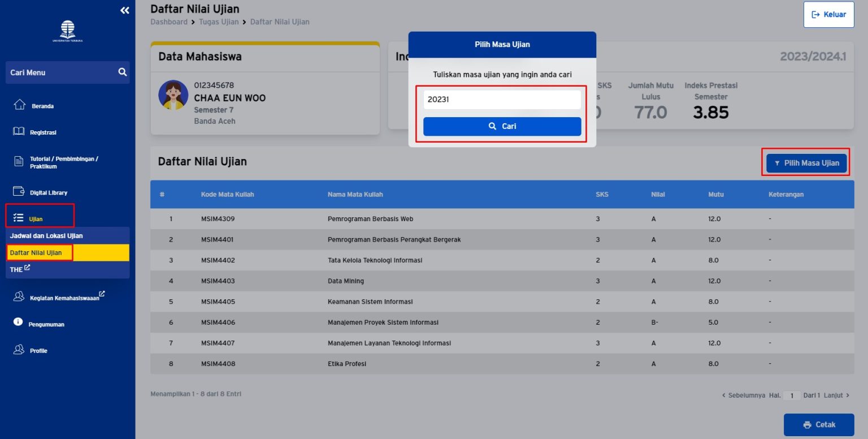Screen dimensions: 868x439
Task: Click the masa ujian input field
Action: (502, 100)
